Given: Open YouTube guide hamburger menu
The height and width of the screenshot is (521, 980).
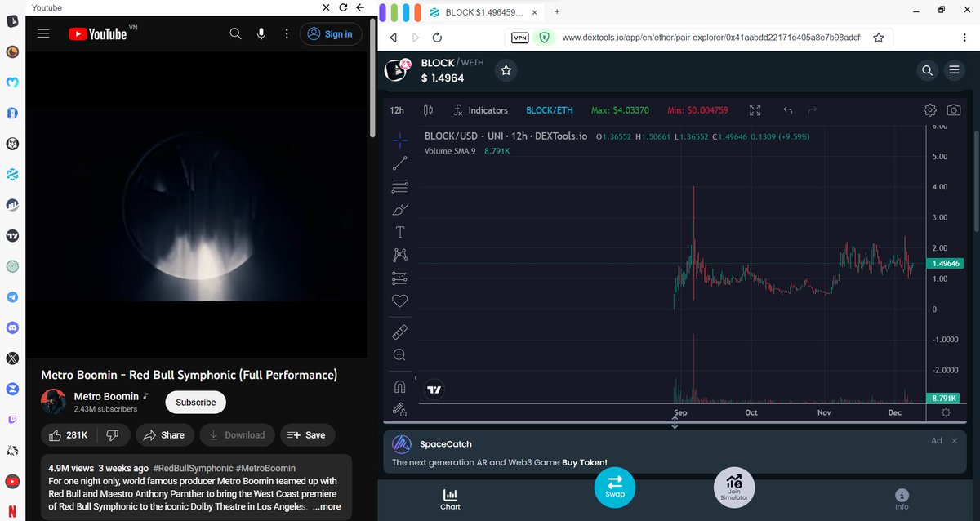Looking at the screenshot, I should click(43, 33).
